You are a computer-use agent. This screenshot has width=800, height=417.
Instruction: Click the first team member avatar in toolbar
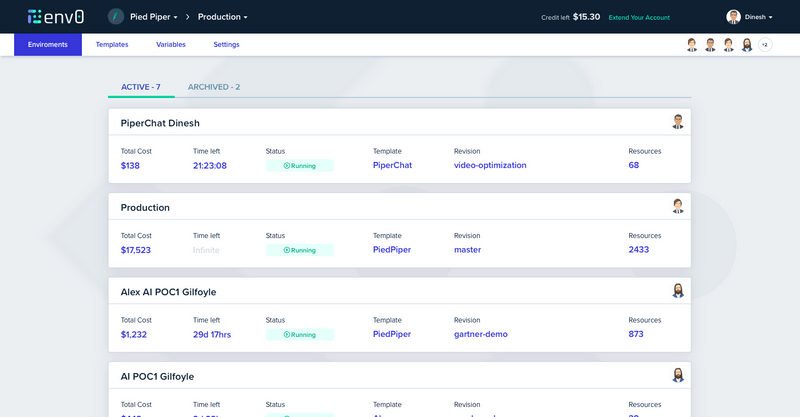tap(692, 45)
